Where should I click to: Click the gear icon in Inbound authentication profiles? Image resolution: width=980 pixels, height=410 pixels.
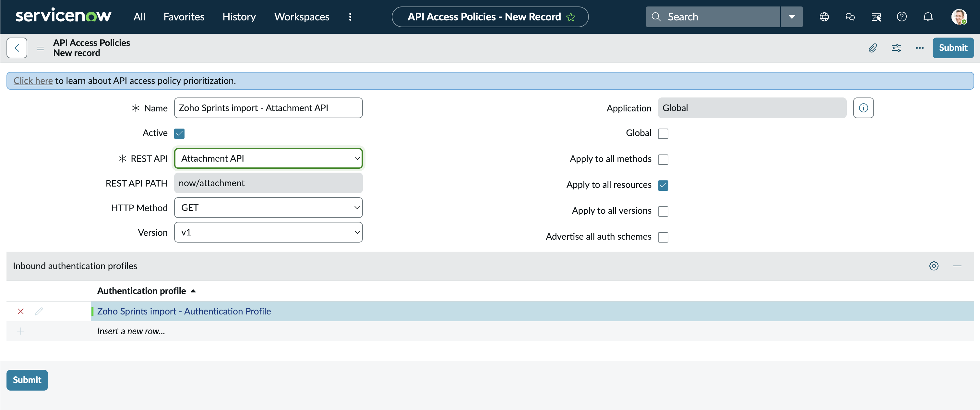point(934,266)
